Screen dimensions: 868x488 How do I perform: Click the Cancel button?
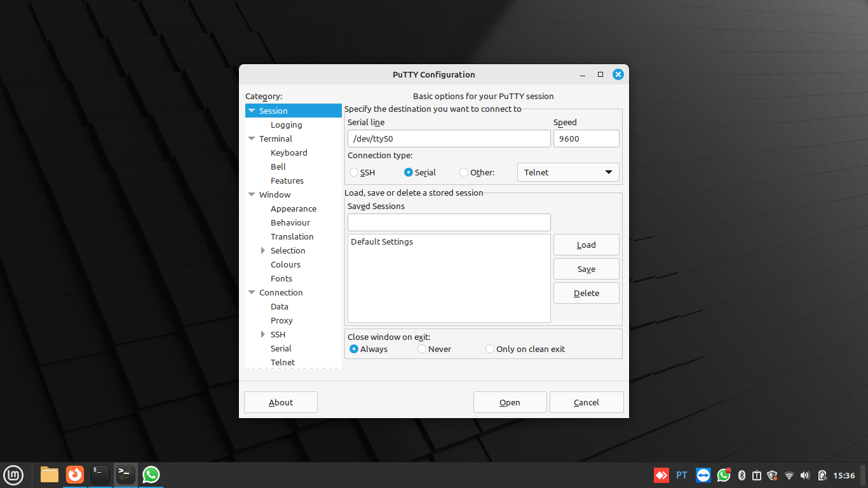click(x=587, y=402)
